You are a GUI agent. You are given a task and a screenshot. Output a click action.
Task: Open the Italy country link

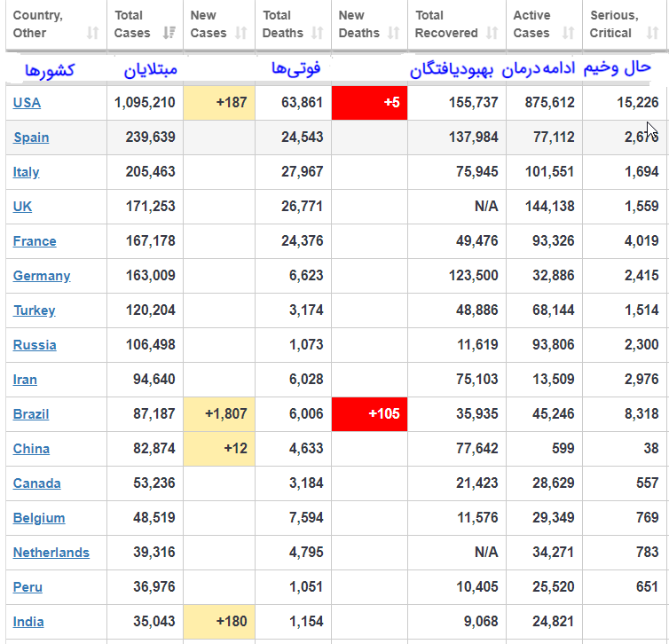pos(26,172)
